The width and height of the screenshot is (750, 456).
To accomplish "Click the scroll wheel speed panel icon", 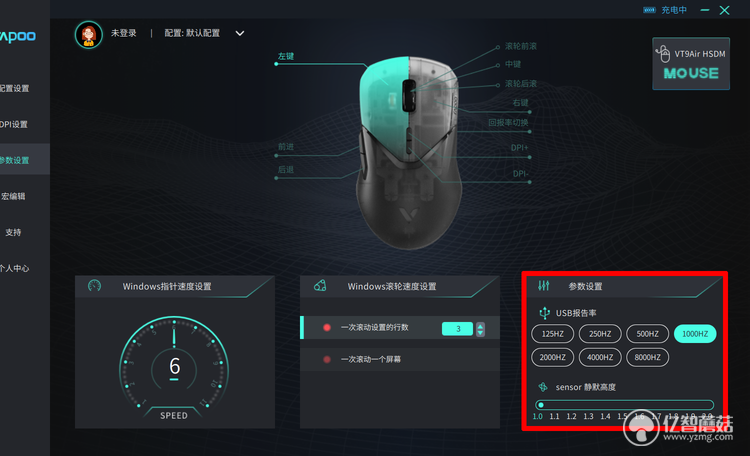I will coord(320,286).
